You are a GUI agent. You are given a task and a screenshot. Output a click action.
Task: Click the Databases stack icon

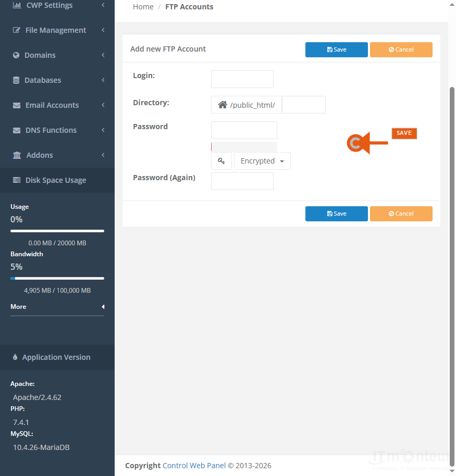16,80
